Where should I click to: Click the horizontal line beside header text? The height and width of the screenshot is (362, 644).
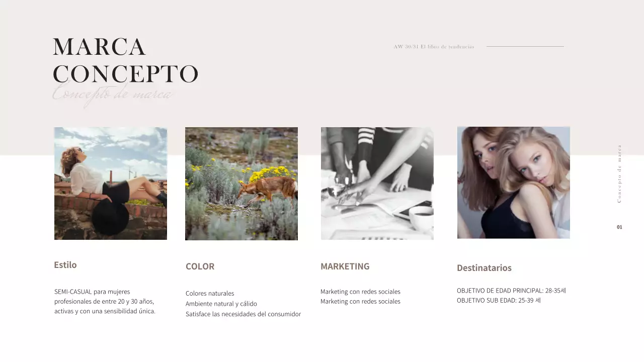point(525,47)
